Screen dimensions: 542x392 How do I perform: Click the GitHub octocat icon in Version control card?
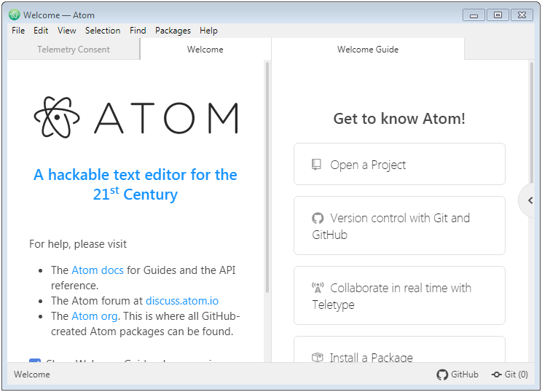tap(318, 218)
